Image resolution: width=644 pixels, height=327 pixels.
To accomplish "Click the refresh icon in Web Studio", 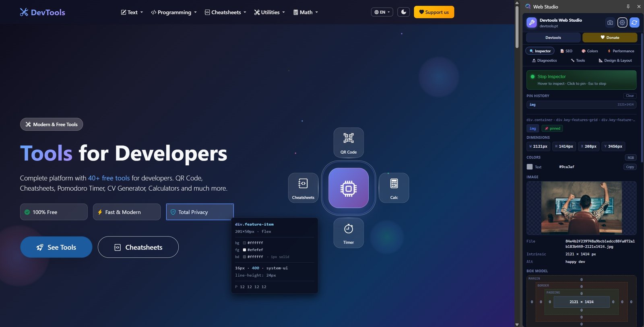I will pyautogui.click(x=634, y=23).
